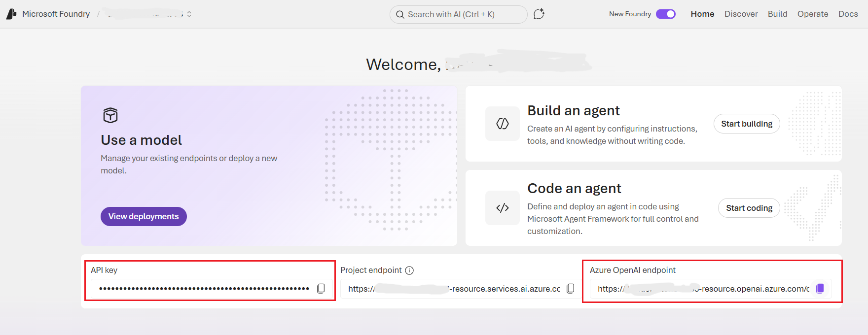
Task: Open the AI chat sparkle icon
Action: coord(539,14)
